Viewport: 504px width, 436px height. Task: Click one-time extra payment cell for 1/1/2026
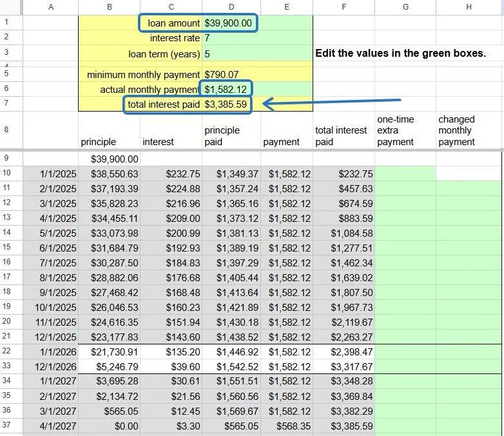click(405, 352)
